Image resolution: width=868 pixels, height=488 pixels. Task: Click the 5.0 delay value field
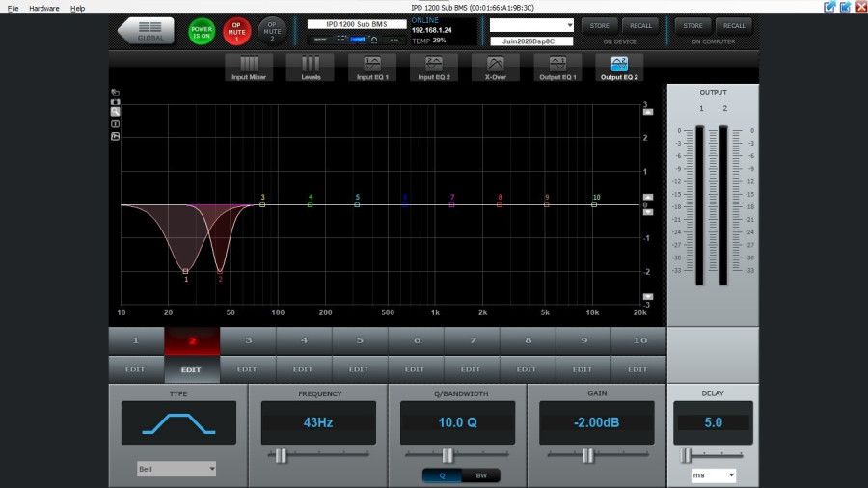tap(713, 422)
